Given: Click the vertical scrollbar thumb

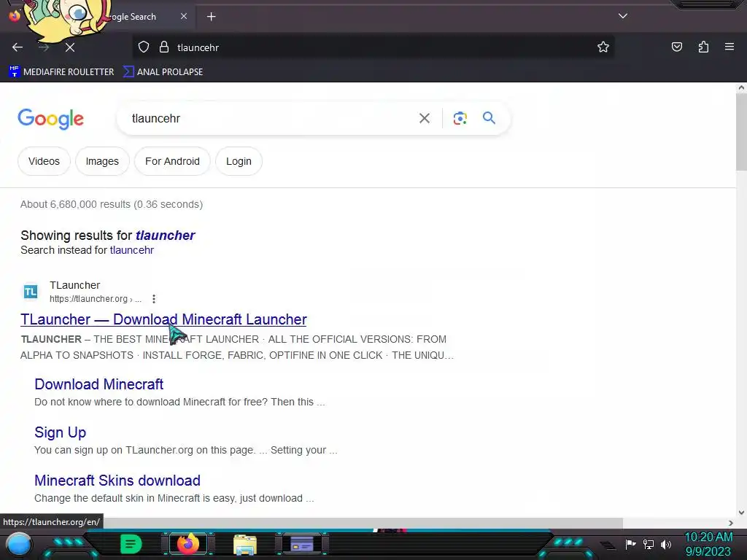Looking at the screenshot, I should click(x=741, y=131).
